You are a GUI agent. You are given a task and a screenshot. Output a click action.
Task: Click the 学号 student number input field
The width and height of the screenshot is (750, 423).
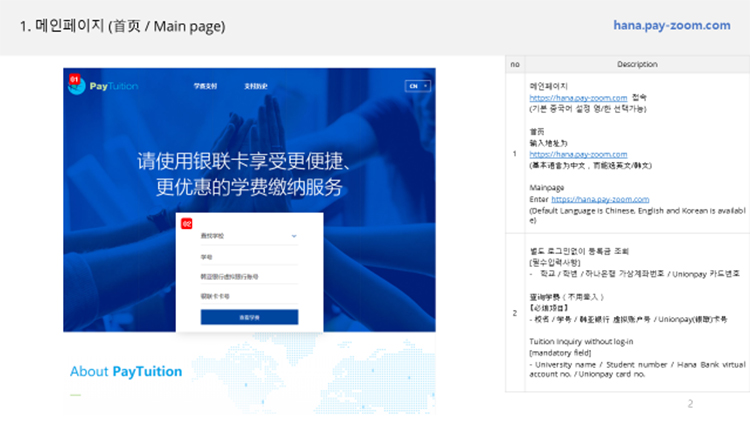point(249,257)
